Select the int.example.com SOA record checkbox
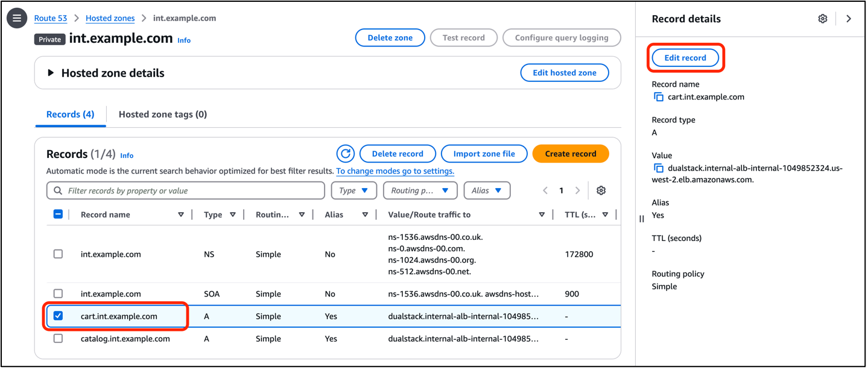 click(x=58, y=293)
